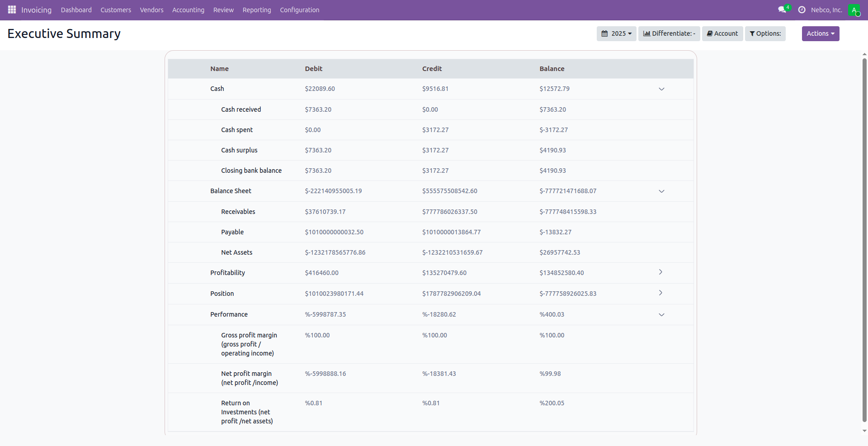The image size is (868, 446).
Task: Open the apps grid home menu icon
Action: tap(12, 9)
